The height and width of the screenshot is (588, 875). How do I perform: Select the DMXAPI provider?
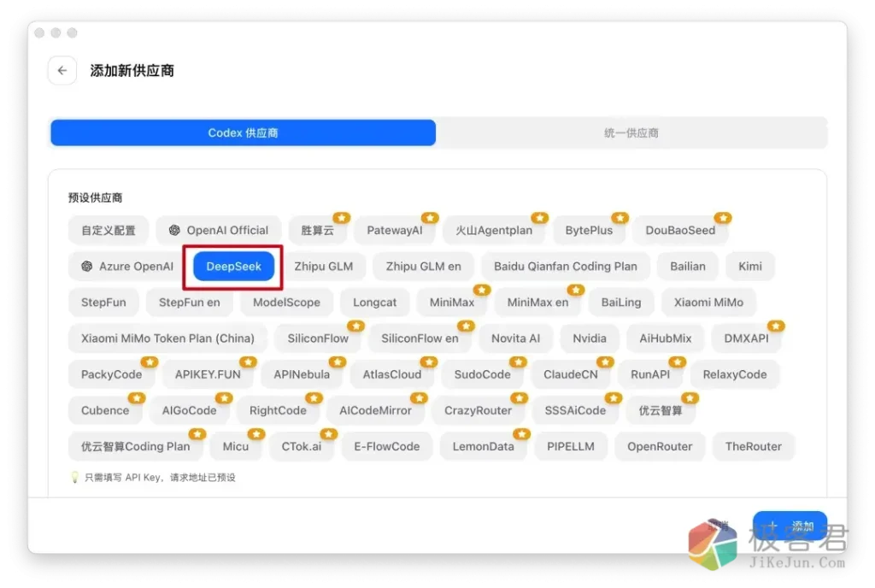(746, 338)
